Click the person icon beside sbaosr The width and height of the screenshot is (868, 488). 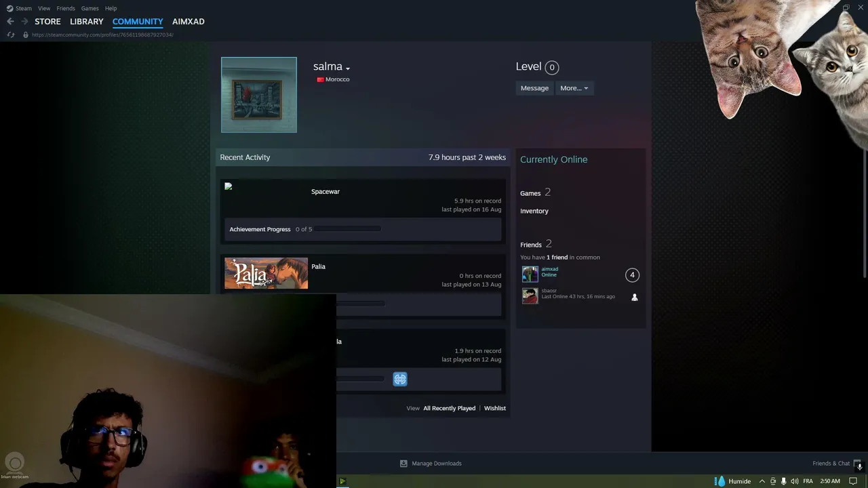(635, 297)
